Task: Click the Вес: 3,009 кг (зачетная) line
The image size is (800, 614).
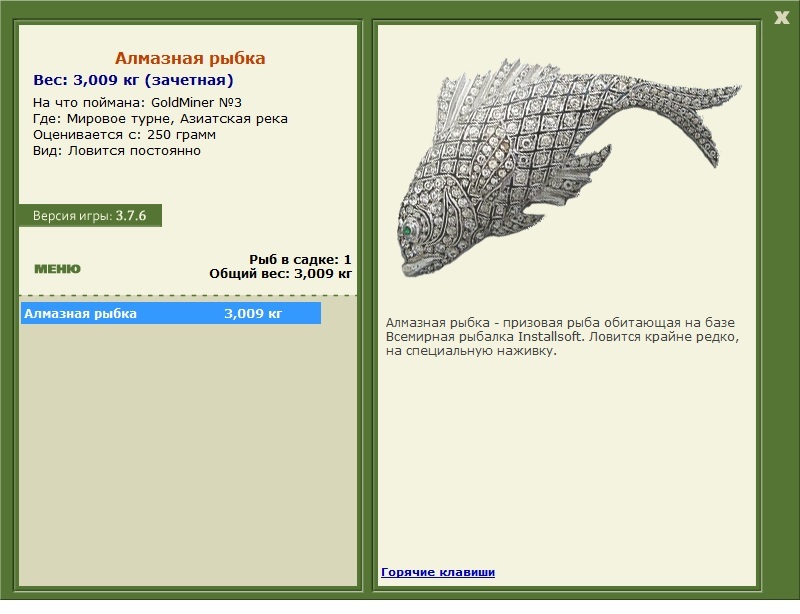Action: (x=133, y=80)
